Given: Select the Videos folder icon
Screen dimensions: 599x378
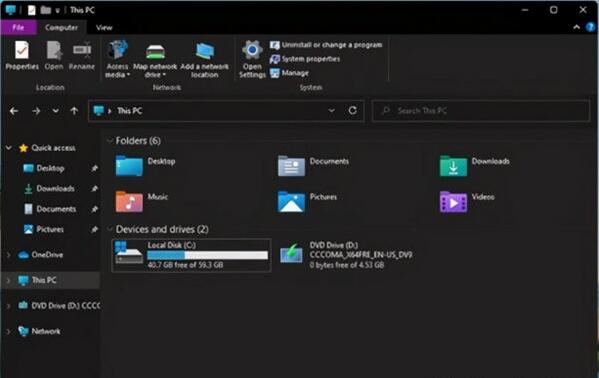Looking at the screenshot, I should tap(453, 201).
